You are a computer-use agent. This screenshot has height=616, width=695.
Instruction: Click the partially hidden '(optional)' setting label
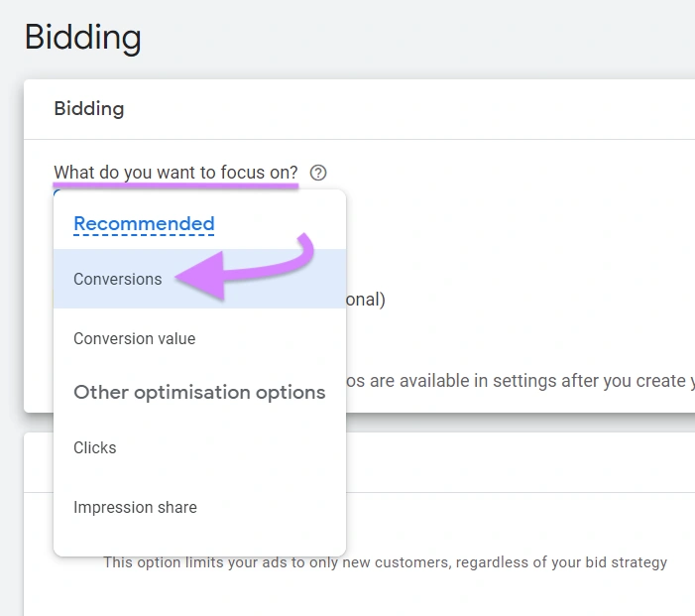tap(365, 300)
